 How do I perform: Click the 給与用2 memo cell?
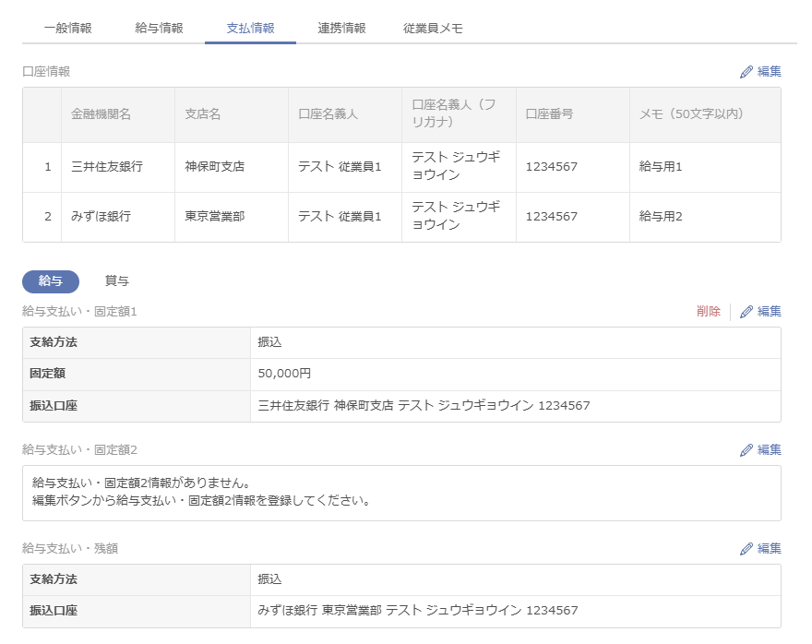tap(661, 217)
